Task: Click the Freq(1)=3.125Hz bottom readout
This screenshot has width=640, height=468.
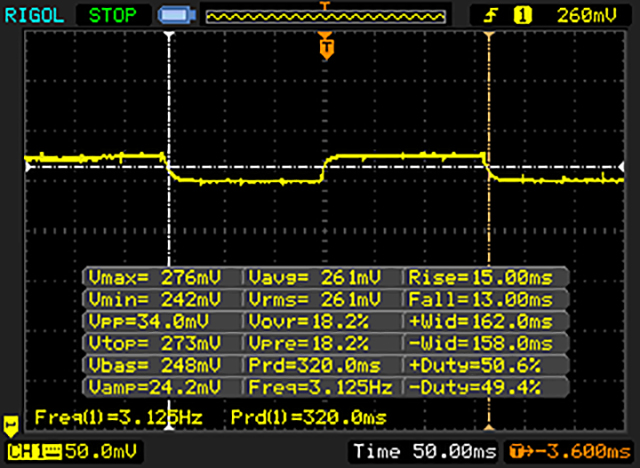Action: click(x=119, y=418)
